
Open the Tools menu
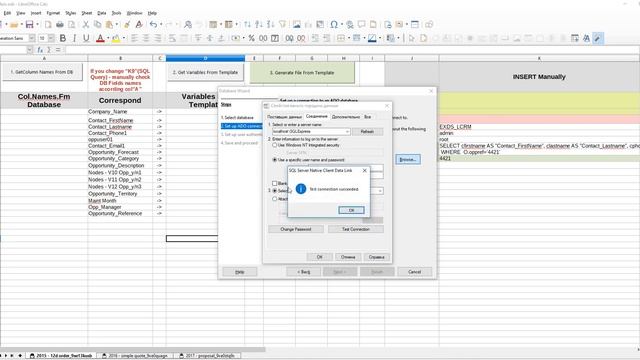click(116, 13)
